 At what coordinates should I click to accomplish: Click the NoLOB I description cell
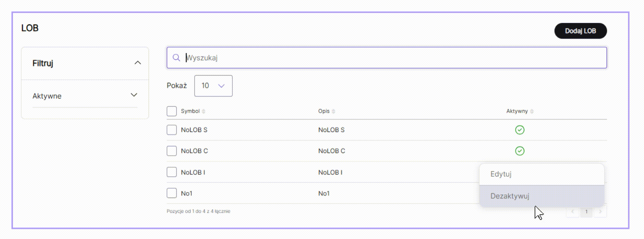tap(330, 172)
